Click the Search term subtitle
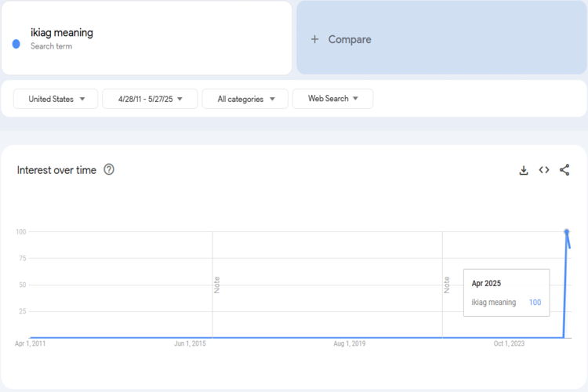The width and height of the screenshot is (588, 392). tap(52, 46)
